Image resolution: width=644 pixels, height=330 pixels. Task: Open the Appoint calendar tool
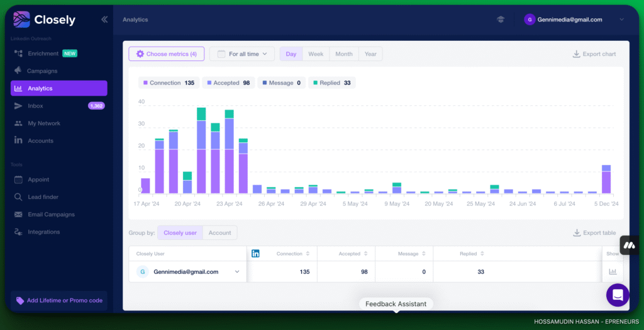[x=38, y=179]
